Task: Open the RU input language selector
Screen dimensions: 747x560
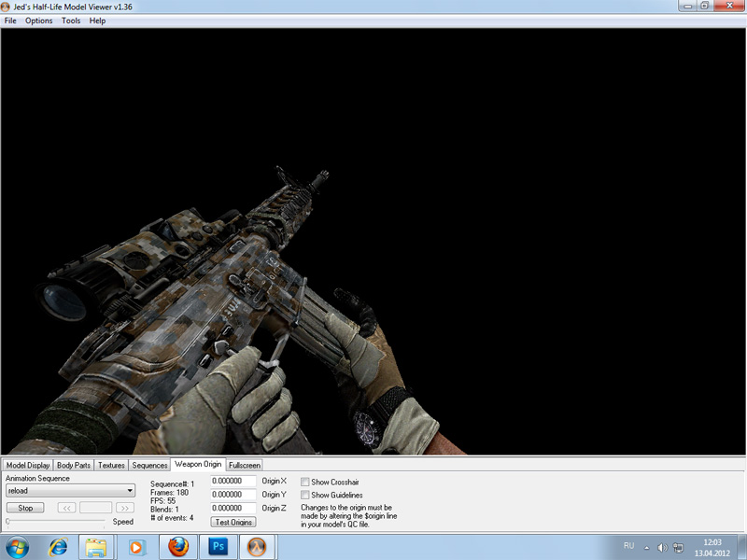Action: click(628, 546)
